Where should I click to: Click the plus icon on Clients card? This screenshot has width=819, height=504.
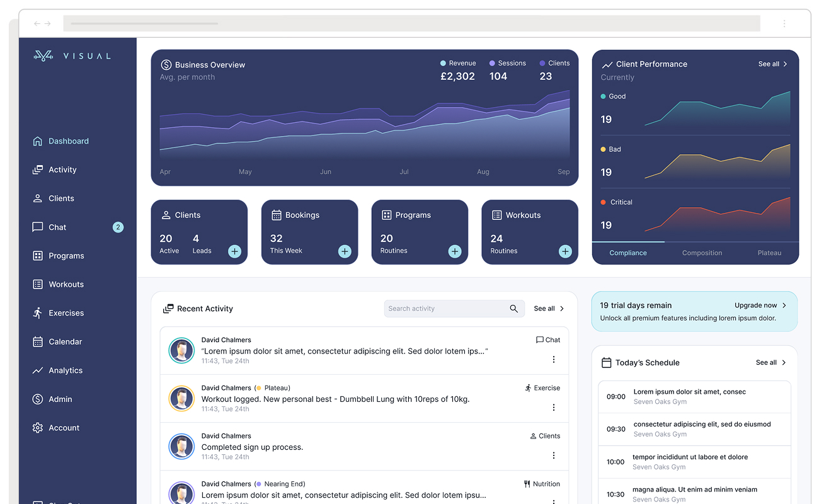tap(234, 251)
